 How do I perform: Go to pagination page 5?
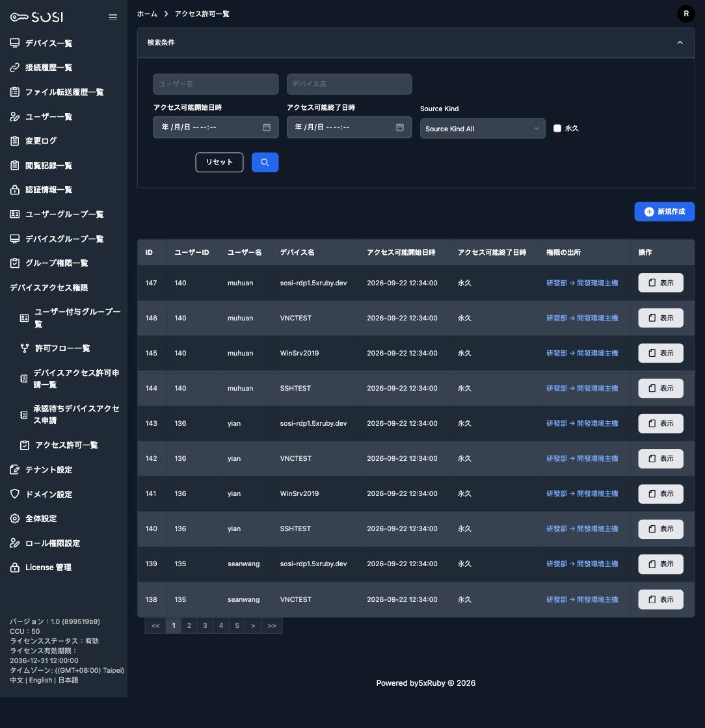pyautogui.click(x=237, y=625)
